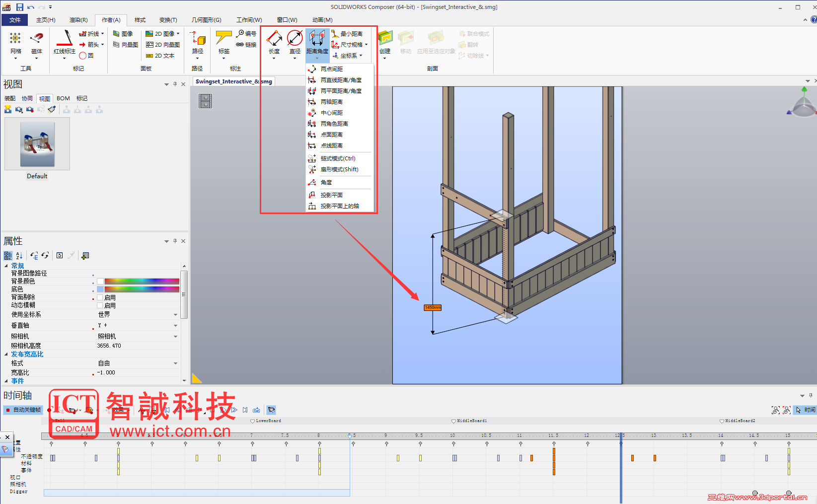Click the link (链接) annotation icon
Screen dimensions: 817x504
tap(246, 45)
